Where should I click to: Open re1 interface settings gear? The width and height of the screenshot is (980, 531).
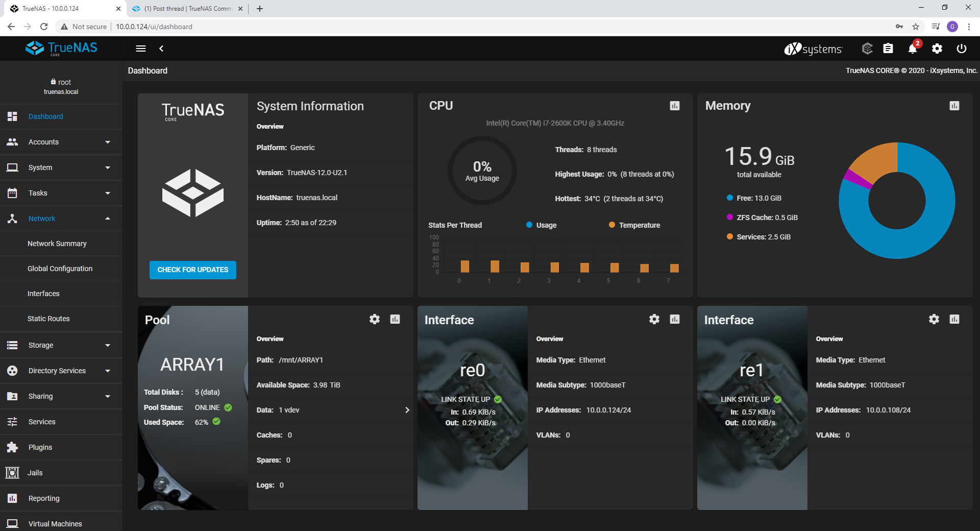[934, 319]
